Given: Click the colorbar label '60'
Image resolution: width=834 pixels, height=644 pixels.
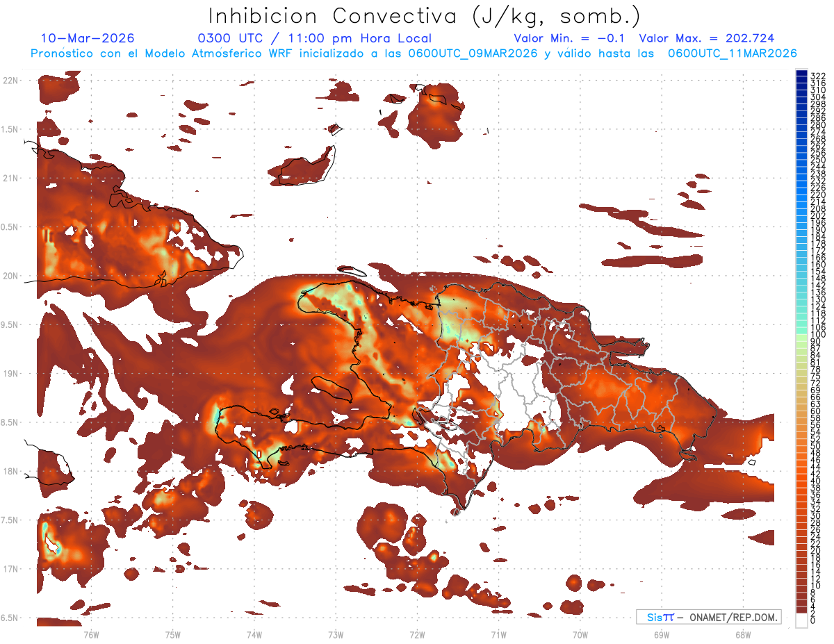Looking at the screenshot, I should click(x=815, y=411).
